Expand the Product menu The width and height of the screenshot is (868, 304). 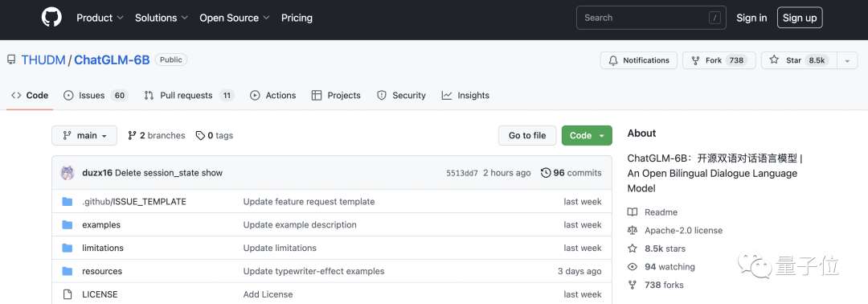[x=100, y=18]
